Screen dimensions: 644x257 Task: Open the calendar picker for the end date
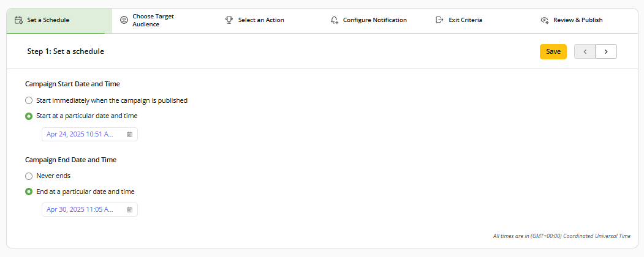pyautogui.click(x=129, y=210)
